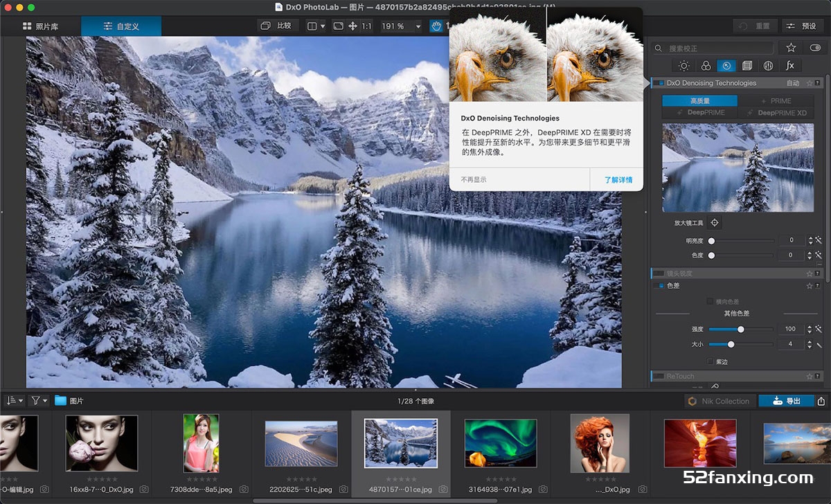Screen dimensions: 831x504
Task: Open the split view layout dropdown
Action: pyautogui.click(x=316, y=26)
